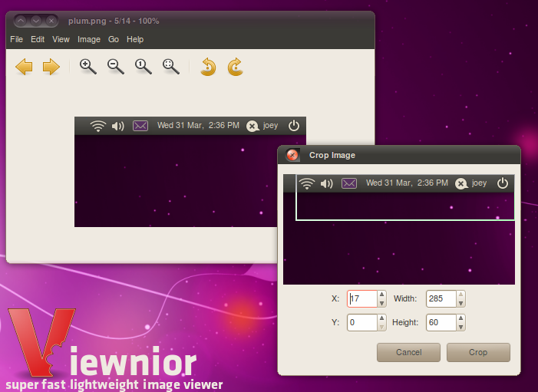The width and height of the screenshot is (538, 392).
Task: Click the plum.png image in viewer
Action: pos(190,172)
